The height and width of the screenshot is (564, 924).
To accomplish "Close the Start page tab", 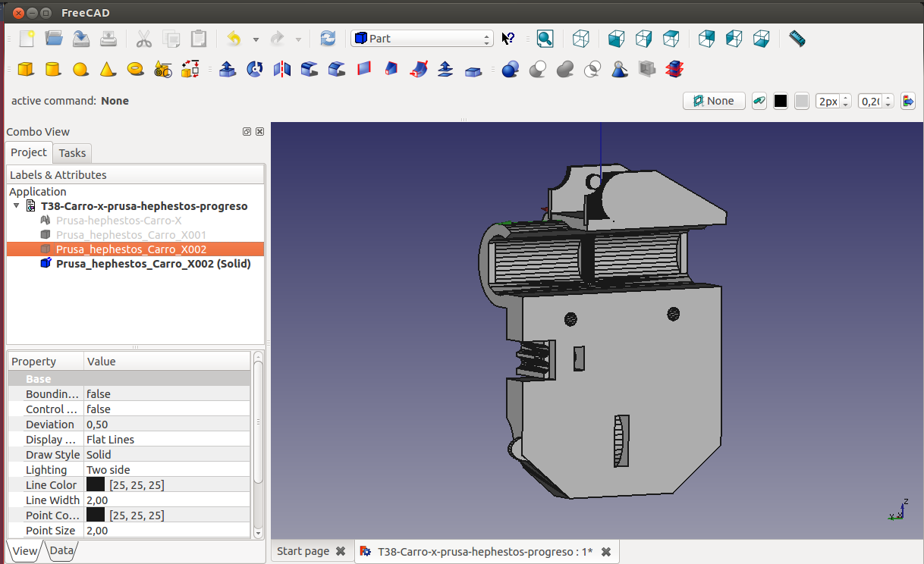I will [x=341, y=551].
